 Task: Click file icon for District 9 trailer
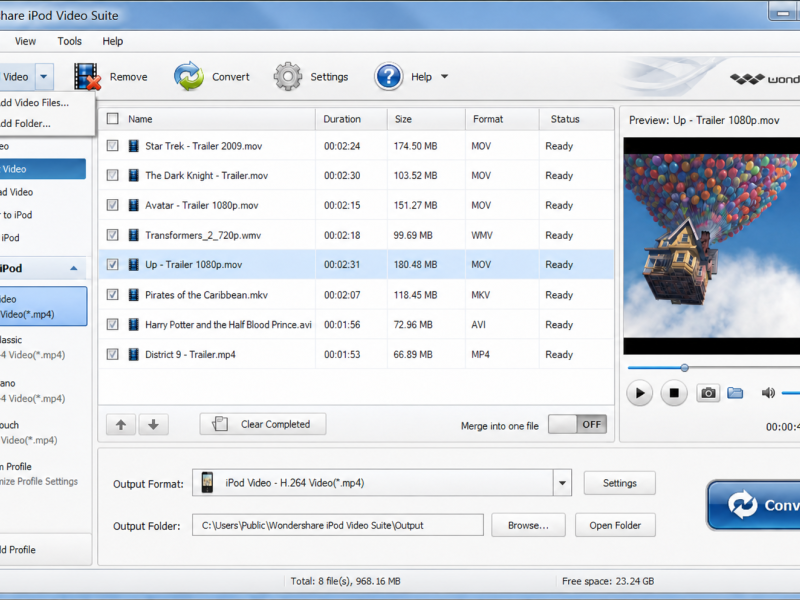click(134, 355)
